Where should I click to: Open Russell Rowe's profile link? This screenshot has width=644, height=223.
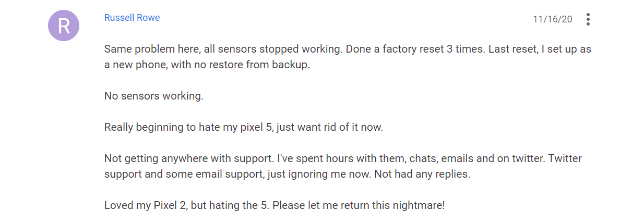pos(132,18)
